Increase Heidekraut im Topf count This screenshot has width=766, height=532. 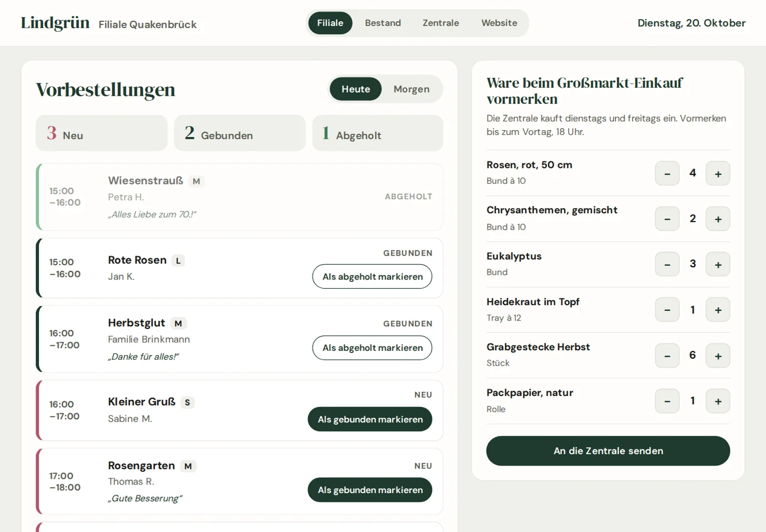[718, 310]
